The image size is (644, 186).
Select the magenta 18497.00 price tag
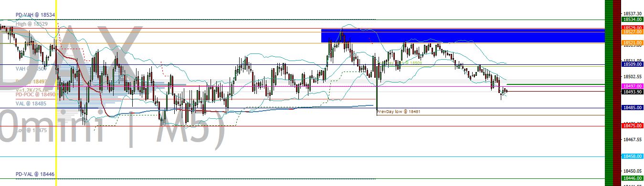click(x=632, y=86)
